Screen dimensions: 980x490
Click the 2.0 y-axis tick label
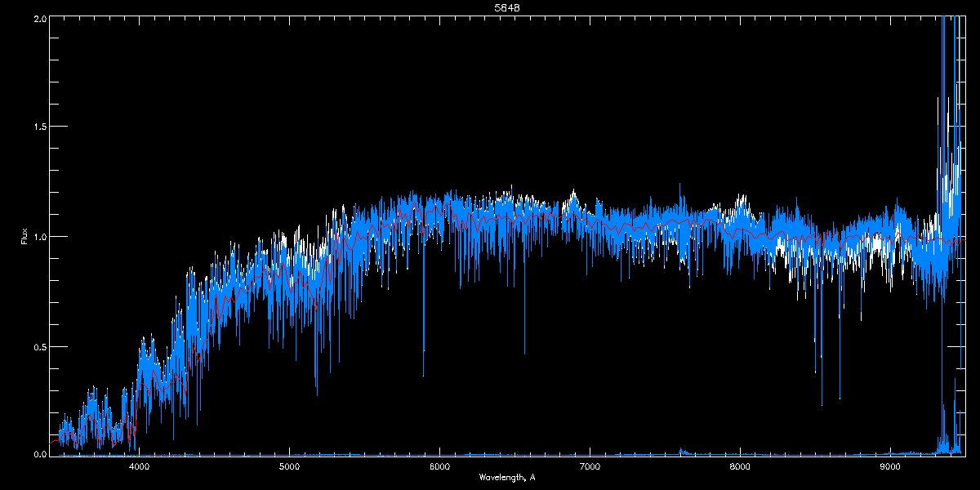[x=39, y=18]
